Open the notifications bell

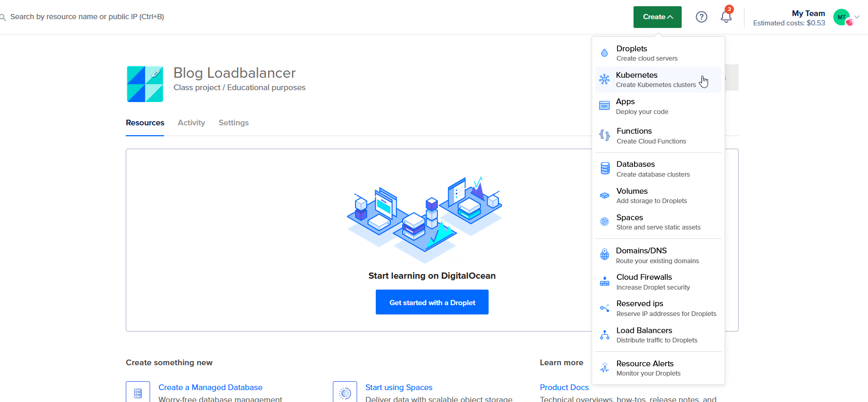(x=726, y=17)
